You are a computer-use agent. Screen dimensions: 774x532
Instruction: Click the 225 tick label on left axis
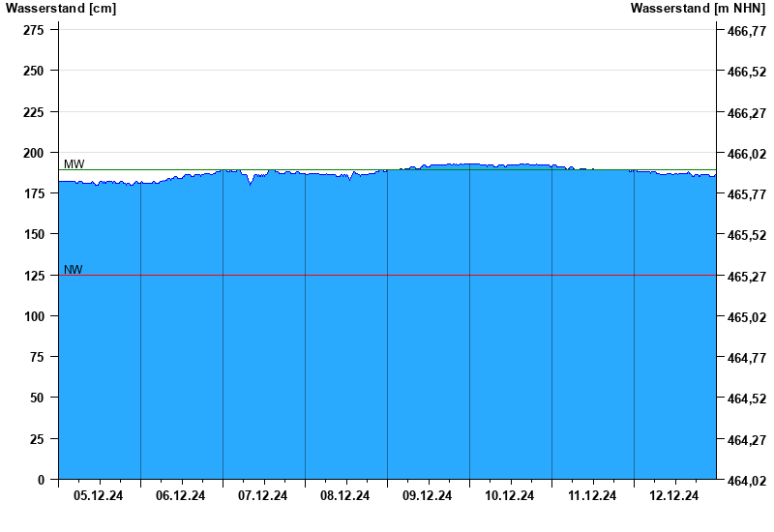pos(34,112)
